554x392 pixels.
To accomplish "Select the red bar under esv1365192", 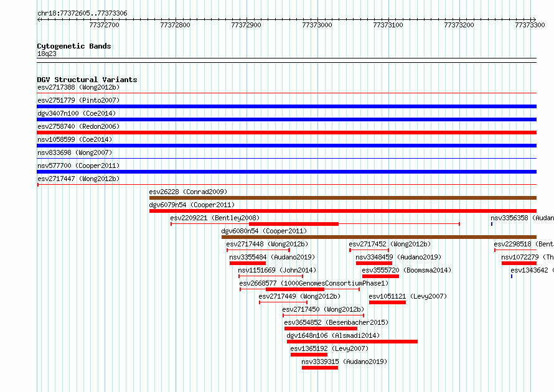I will (x=309, y=355).
